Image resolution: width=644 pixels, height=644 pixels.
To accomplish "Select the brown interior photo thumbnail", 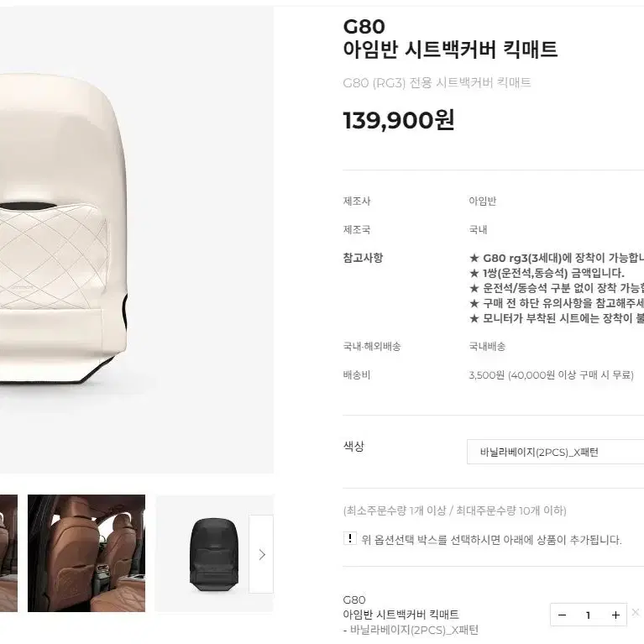I will tap(86, 553).
